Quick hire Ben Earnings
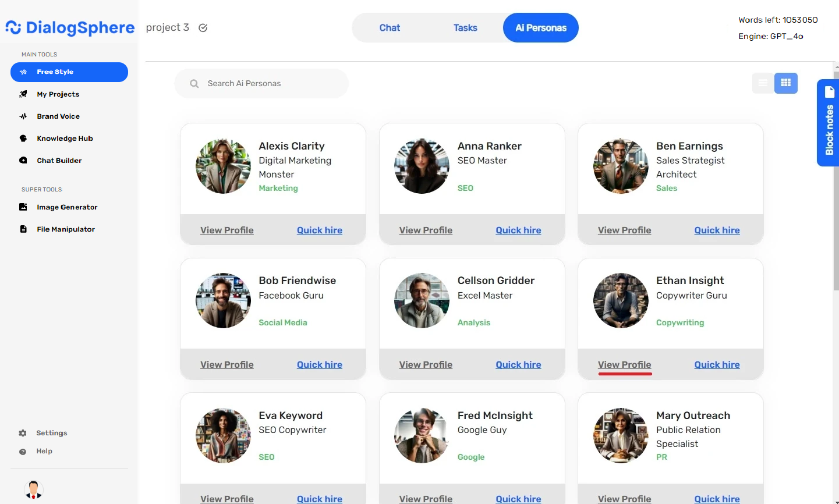This screenshot has height=504, width=839. 717,230
